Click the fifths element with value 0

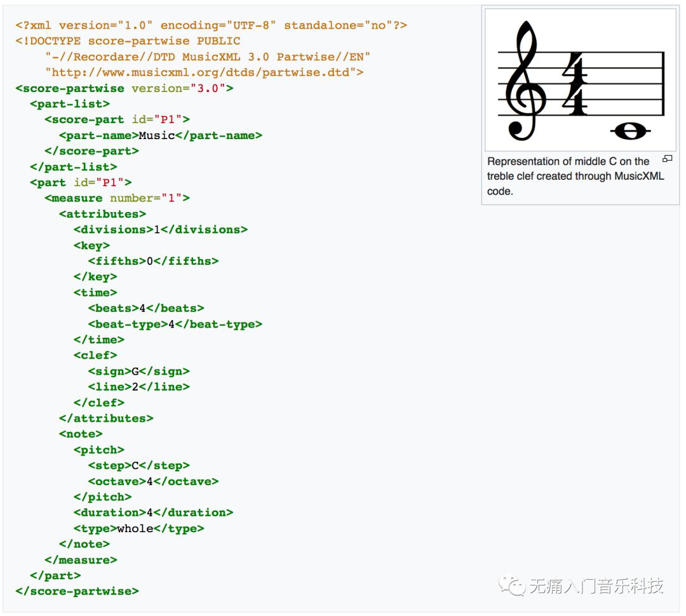click(153, 261)
